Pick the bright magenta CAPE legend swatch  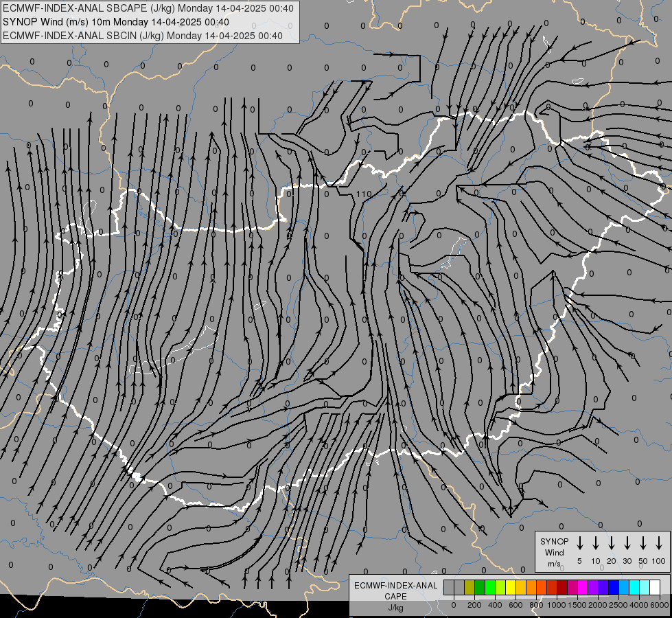(583, 587)
